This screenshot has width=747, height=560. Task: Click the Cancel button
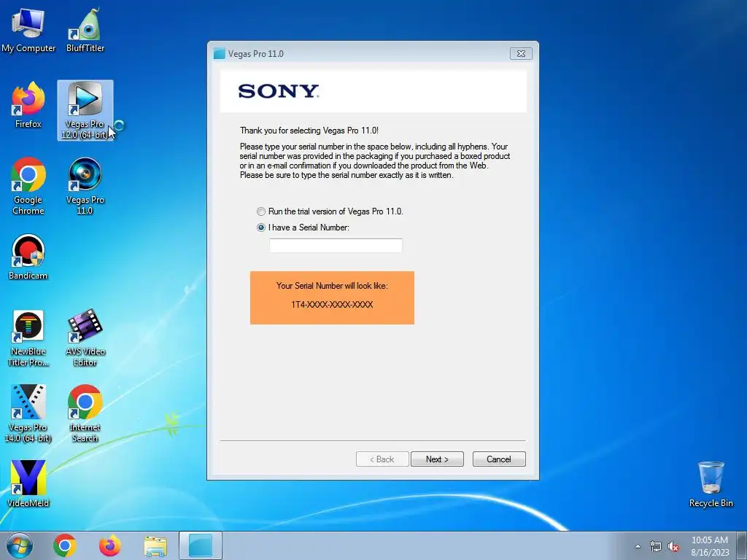coord(499,459)
